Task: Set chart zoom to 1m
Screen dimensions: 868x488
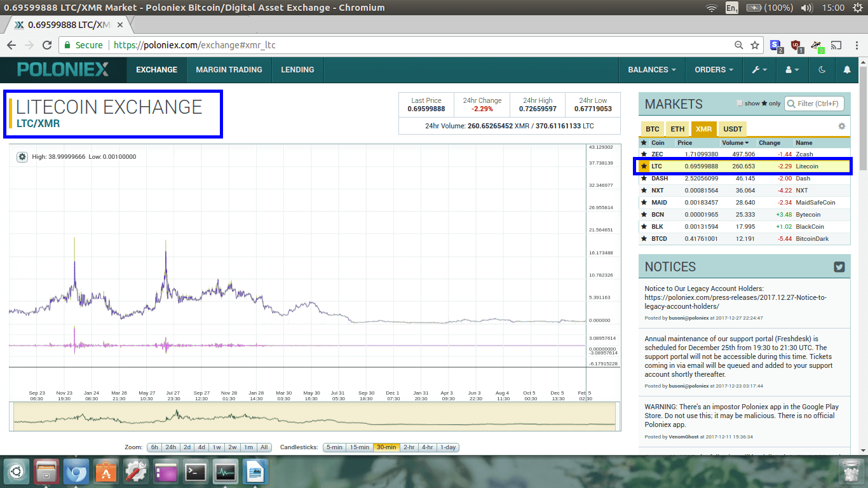Action: tap(248, 447)
